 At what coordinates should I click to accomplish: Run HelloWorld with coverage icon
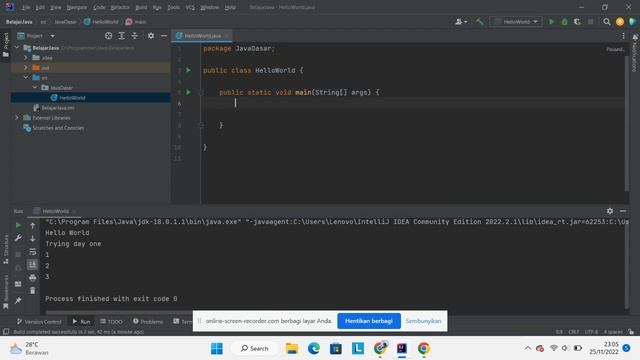coord(577,22)
